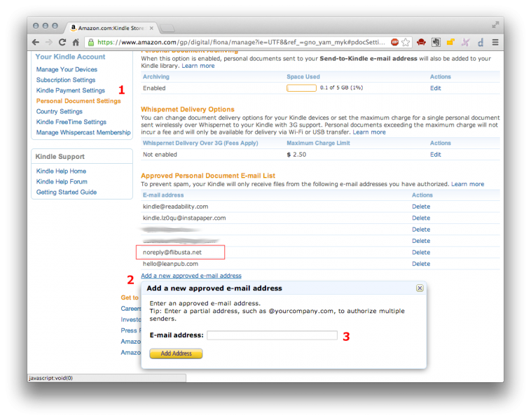Edit Whispernet maximum charge limit
531x420 pixels.
(x=436, y=154)
